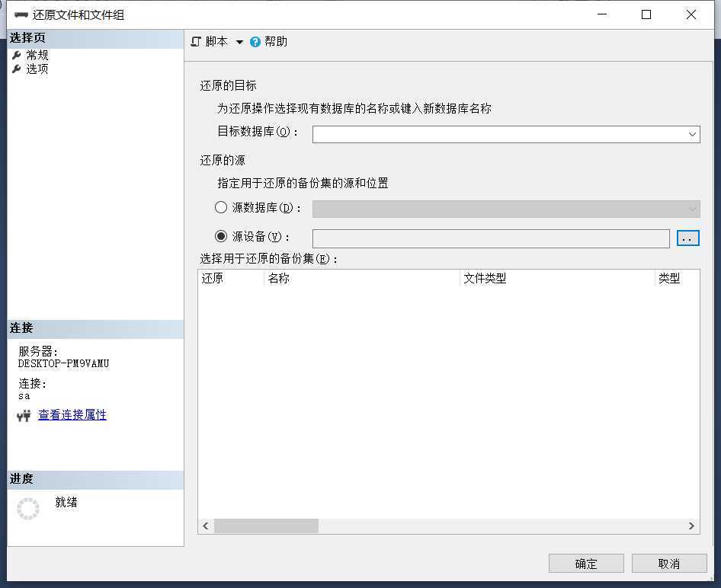Screen dimensions: 721x588
Task: Select the 源设备 radio button
Action: tap(221, 236)
